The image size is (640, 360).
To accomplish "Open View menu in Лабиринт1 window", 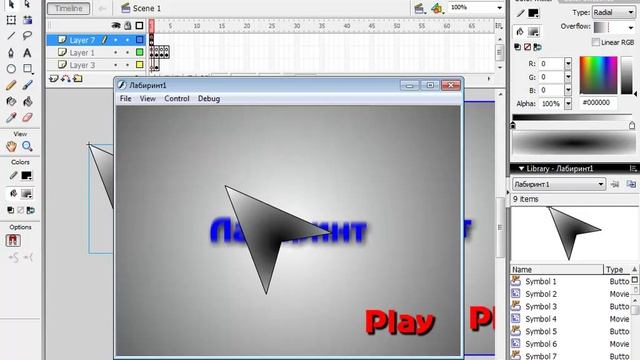I will (x=147, y=99).
